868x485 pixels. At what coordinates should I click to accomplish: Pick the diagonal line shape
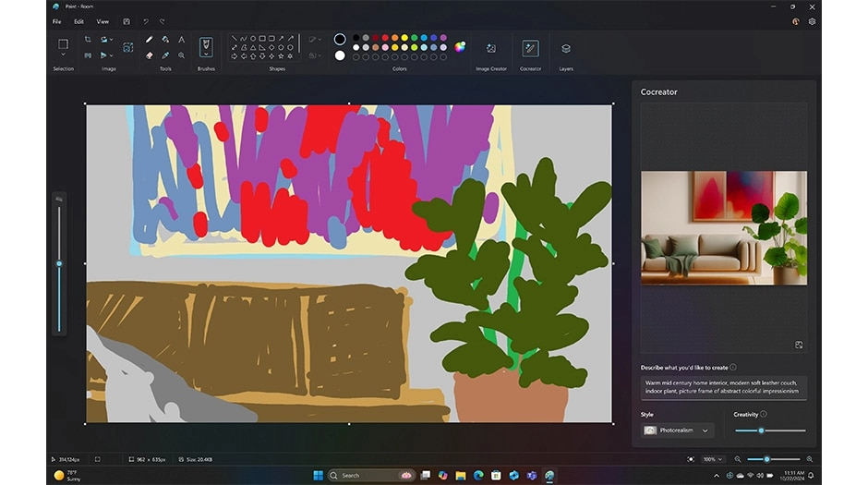(x=235, y=38)
